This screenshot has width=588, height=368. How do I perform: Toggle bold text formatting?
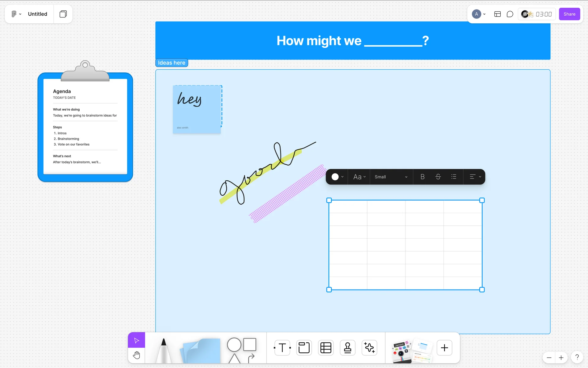point(422,177)
